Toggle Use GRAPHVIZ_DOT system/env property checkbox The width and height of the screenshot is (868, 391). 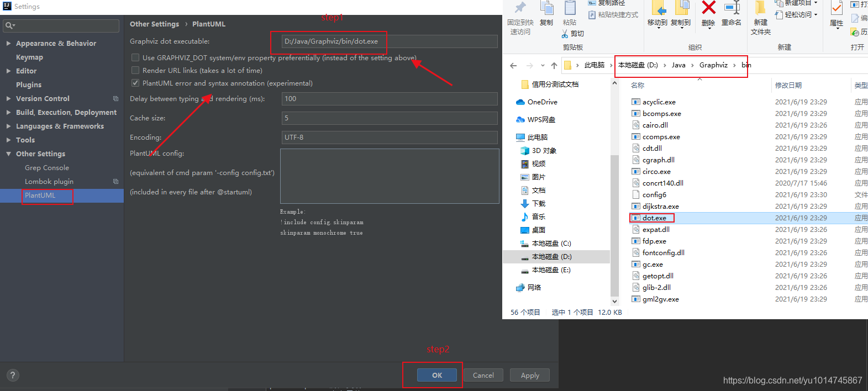pyautogui.click(x=135, y=57)
